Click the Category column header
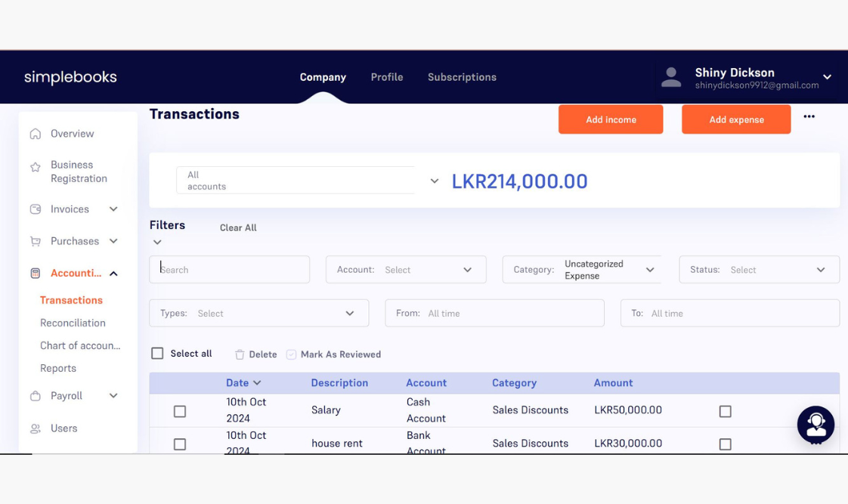Screen dimensions: 848x504 point(514,383)
